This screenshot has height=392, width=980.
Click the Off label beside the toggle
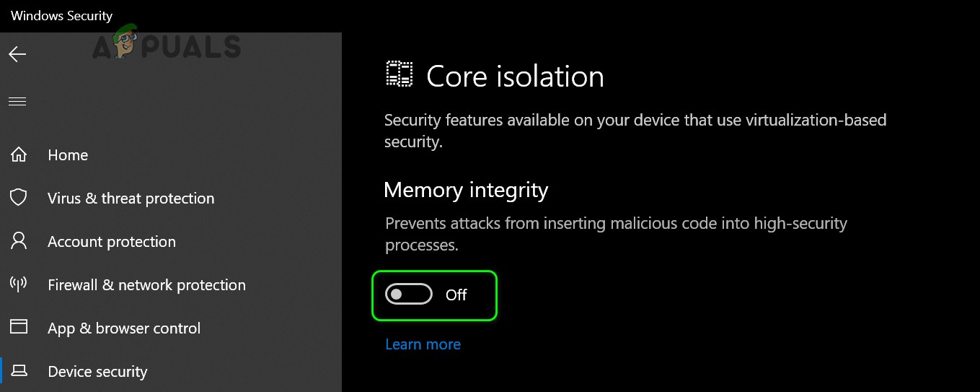pos(456,295)
